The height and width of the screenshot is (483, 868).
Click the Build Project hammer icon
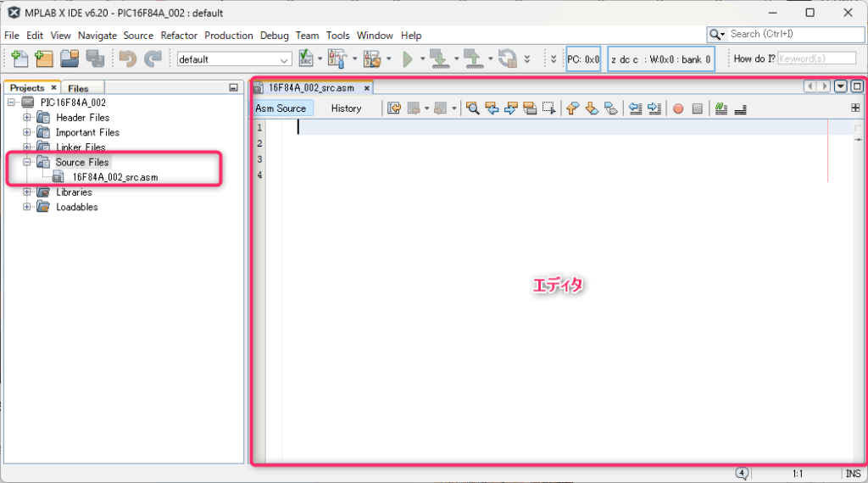tap(337, 58)
